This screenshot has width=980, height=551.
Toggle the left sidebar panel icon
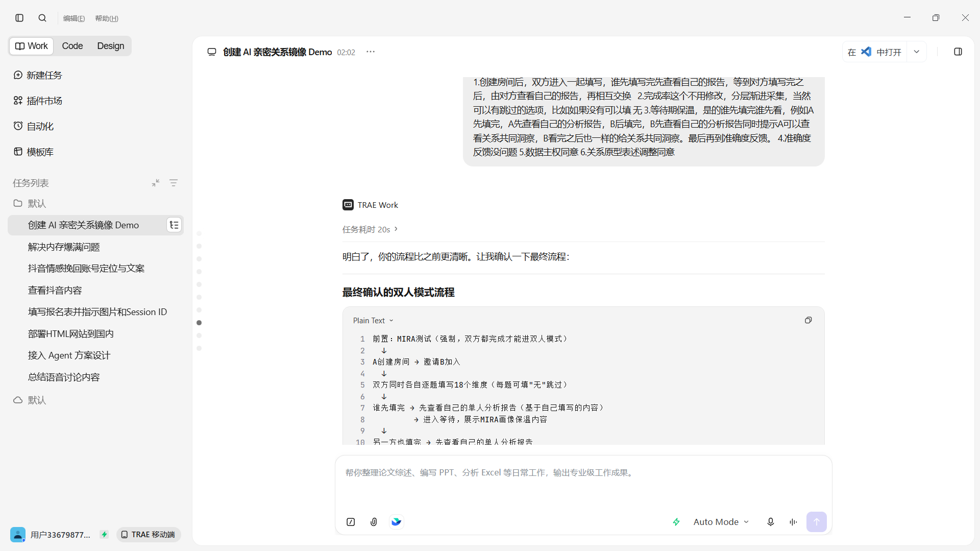coord(19,18)
